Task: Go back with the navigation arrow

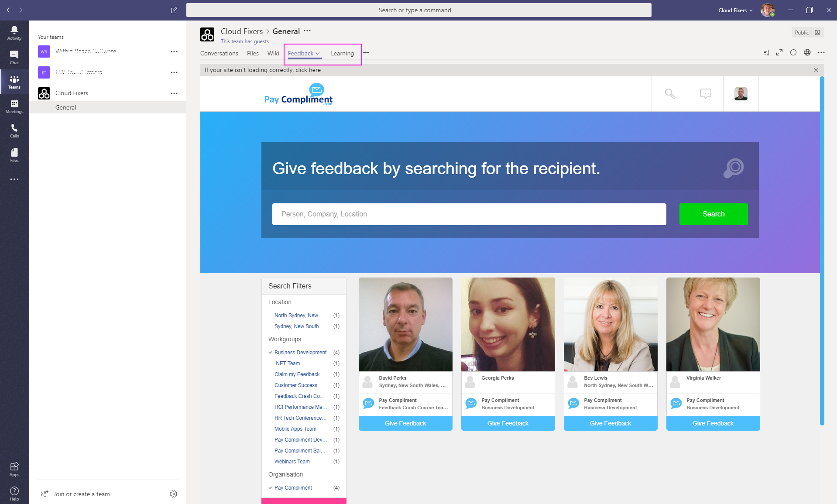Action: click(x=8, y=10)
